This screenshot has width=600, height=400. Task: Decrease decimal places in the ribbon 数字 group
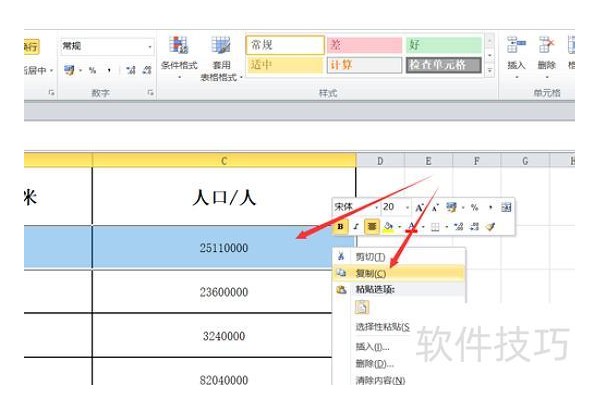tap(147, 70)
